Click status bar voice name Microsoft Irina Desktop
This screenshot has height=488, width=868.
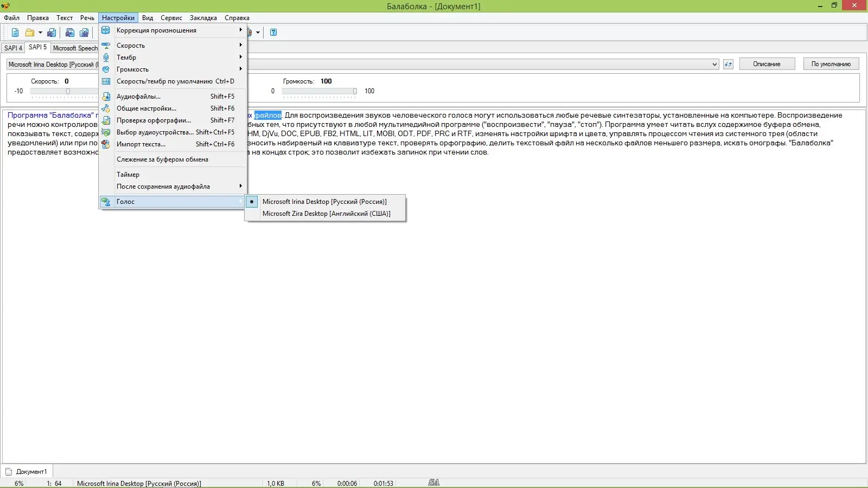pos(139,484)
